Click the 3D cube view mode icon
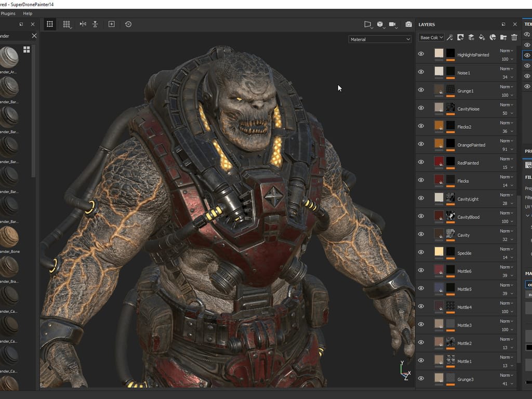This screenshot has width=532, height=399. [x=380, y=24]
